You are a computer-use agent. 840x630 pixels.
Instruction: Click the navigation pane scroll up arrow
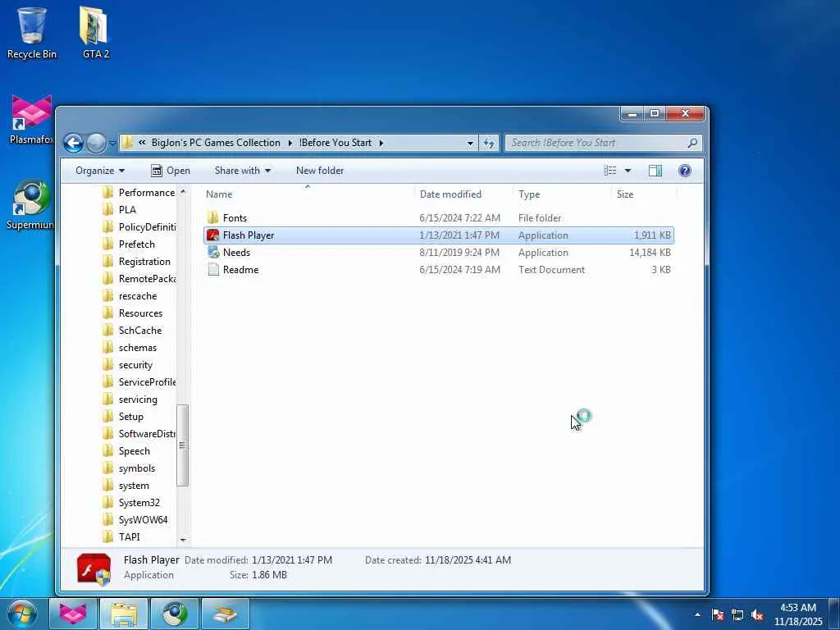point(183,191)
